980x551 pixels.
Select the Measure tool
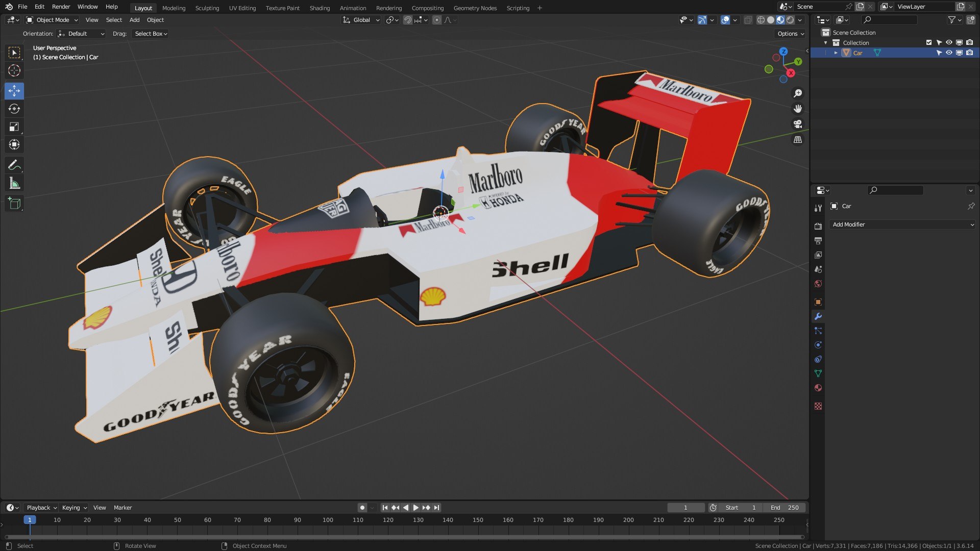(x=14, y=183)
